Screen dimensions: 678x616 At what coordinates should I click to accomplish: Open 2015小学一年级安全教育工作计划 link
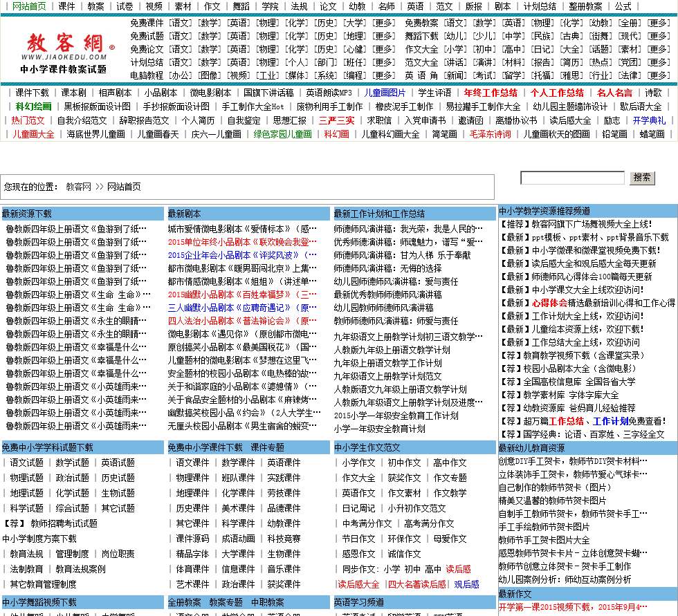click(396, 416)
